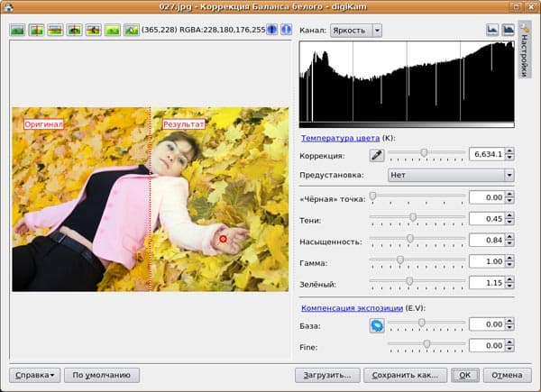541x392 pixels.
Task: Adjust the Зелёный slider
Action: coord(417,283)
